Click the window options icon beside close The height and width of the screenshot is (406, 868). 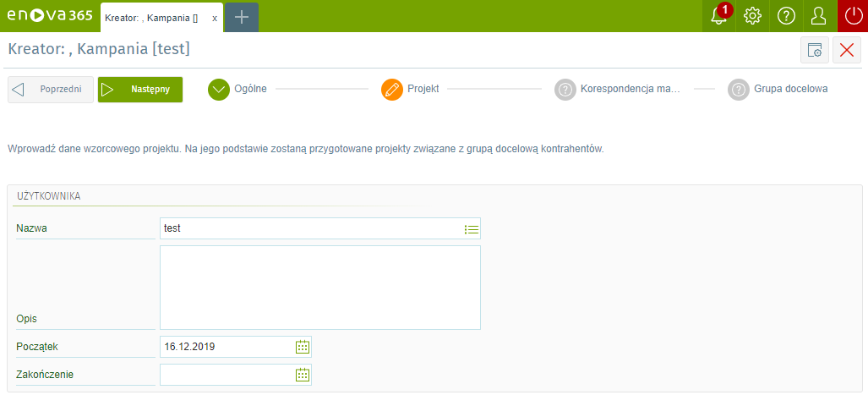tap(815, 51)
